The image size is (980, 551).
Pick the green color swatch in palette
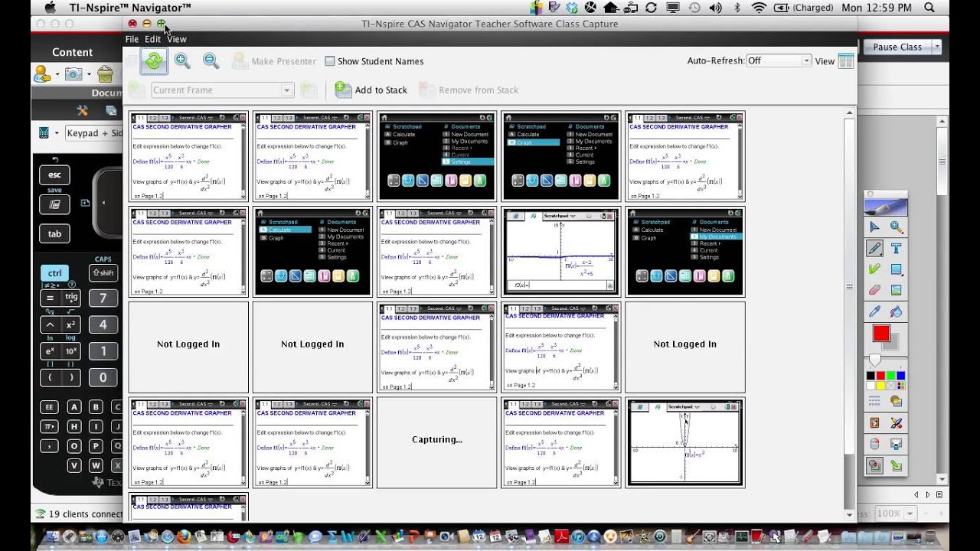point(890,376)
